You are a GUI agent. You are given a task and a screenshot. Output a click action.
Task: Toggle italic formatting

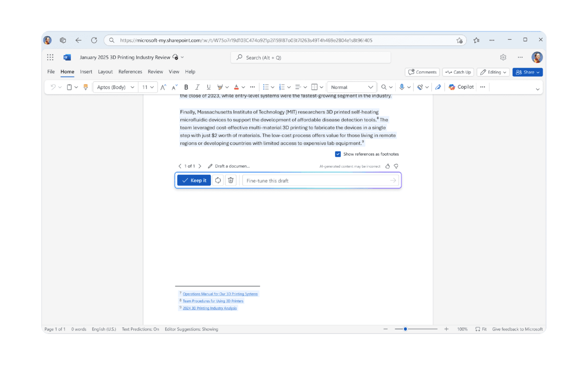click(x=197, y=87)
